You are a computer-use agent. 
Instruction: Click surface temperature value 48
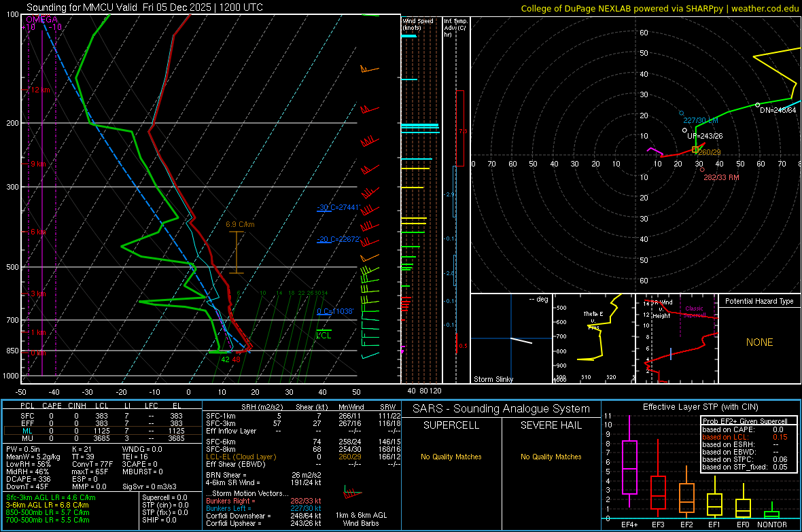(x=236, y=359)
